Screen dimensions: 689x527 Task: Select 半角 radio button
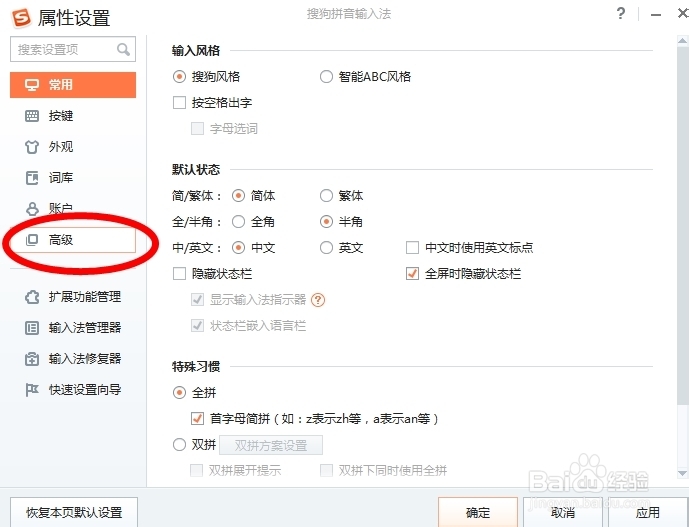click(326, 222)
